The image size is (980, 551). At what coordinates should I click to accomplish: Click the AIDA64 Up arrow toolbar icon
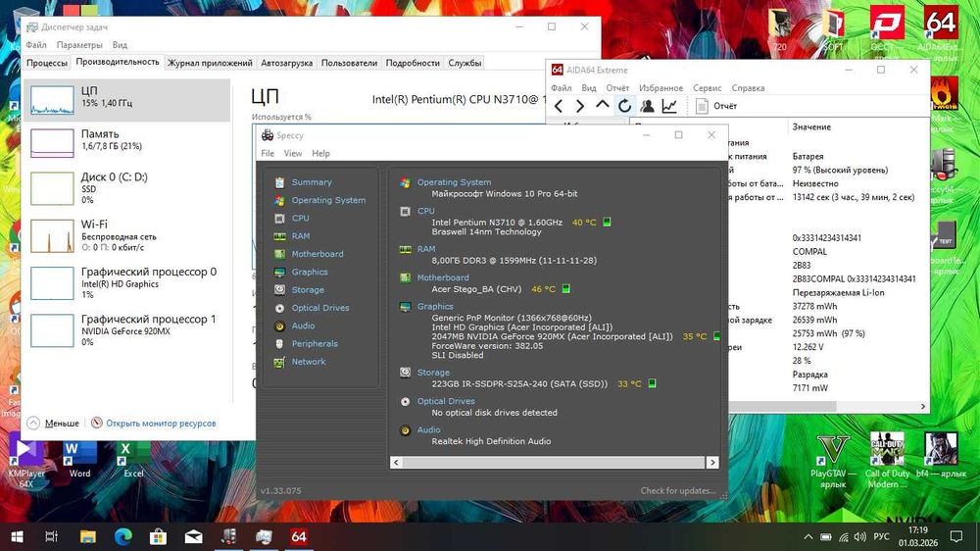coord(603,105)
